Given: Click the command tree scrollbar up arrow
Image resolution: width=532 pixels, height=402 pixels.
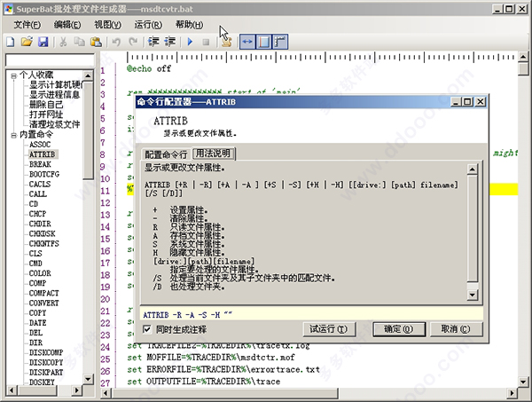Looking at the screenshot, I should click(x=88, y=75).
